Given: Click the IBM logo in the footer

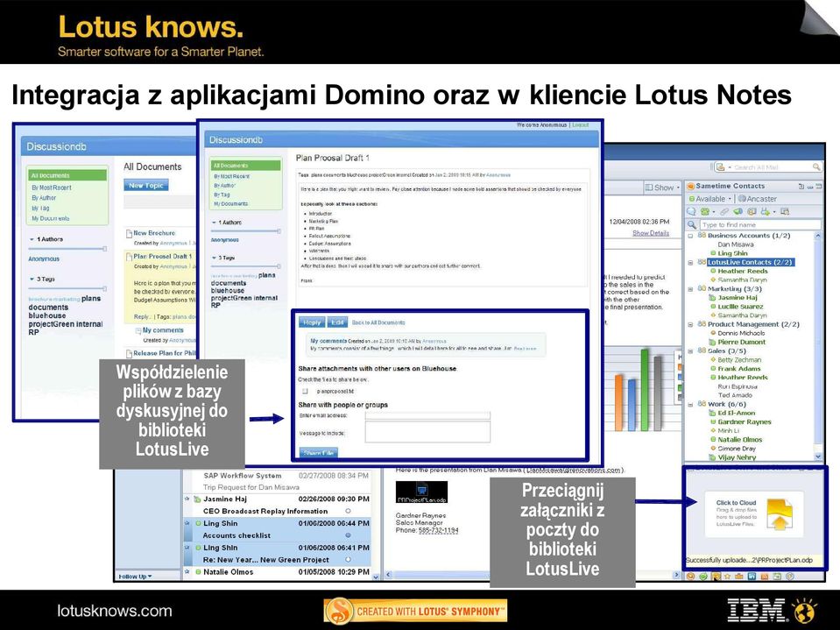Looking at the screenshot, I should point(756,610).
